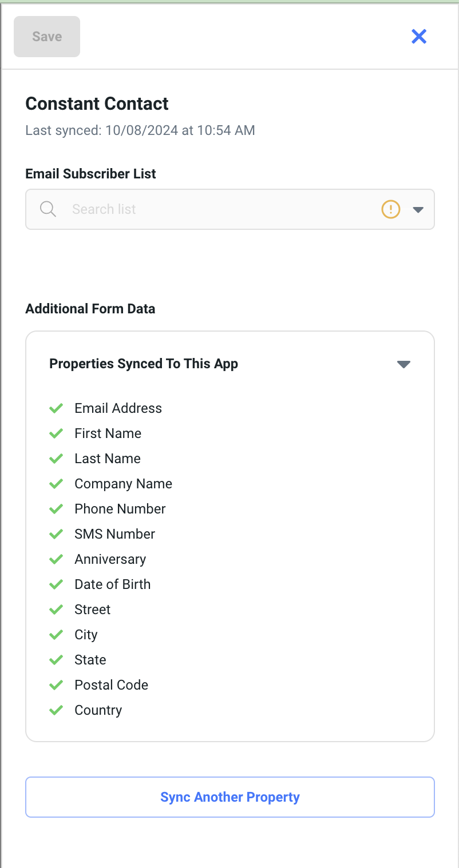The image size is (459, 868).
Task: Click the green check beside Email Address
Action: click(56, 408)
